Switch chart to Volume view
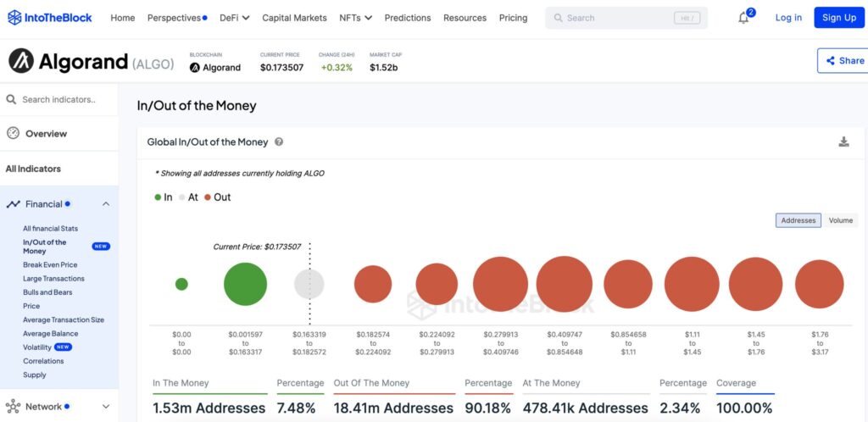868x422 pixels. 840,220
